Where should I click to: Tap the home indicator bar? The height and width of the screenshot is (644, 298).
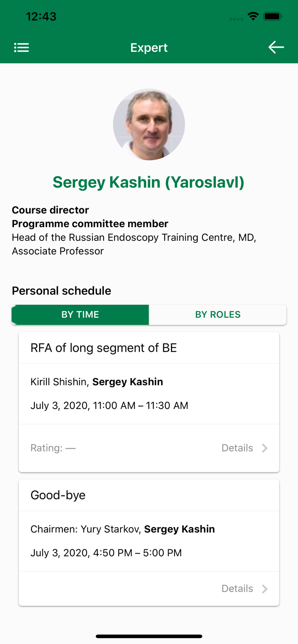[x=149, y=636]
